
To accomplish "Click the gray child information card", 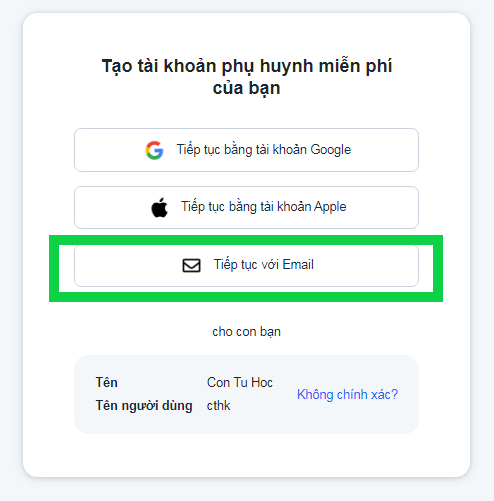I will click(246, 394).
